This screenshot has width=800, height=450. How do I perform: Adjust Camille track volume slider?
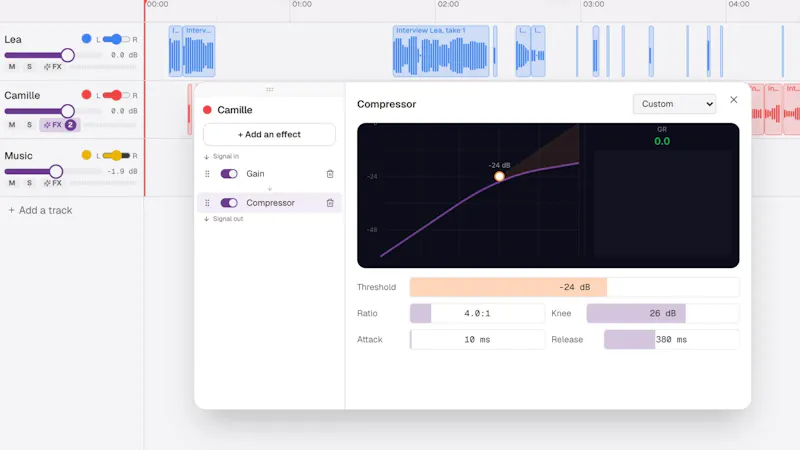pyautogui.click(x=53, y=111)
